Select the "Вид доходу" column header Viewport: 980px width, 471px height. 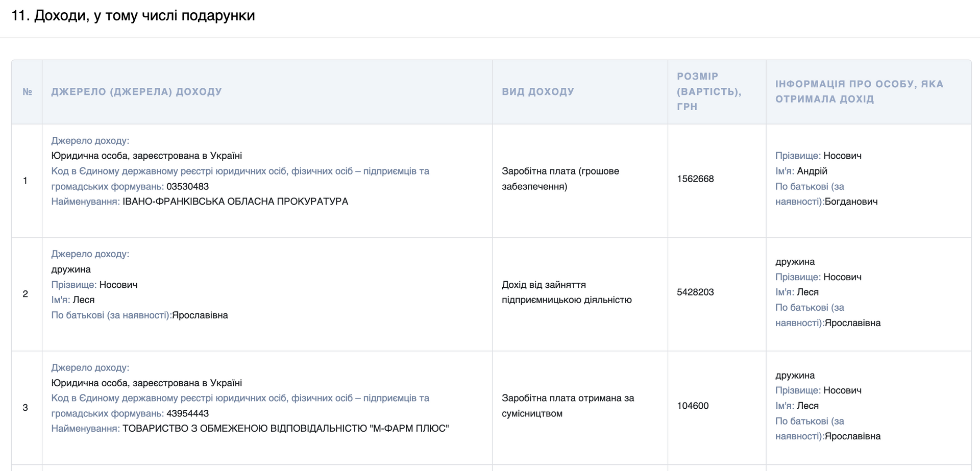[537, 92]
